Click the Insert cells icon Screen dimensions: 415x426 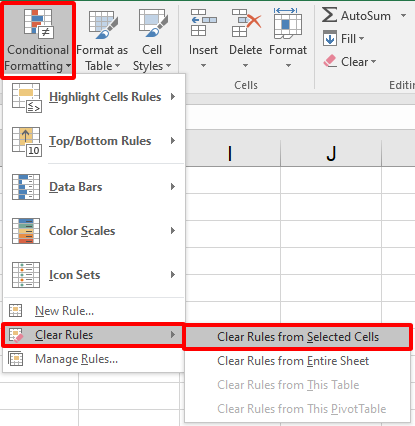tap(203, 23)
